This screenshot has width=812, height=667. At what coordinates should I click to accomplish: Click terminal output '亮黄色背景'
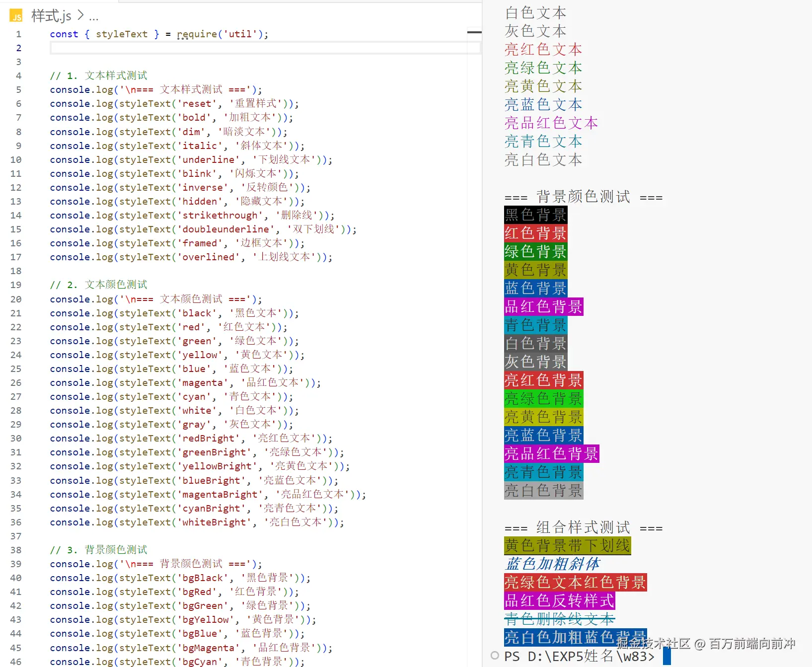tap(544, 417)
